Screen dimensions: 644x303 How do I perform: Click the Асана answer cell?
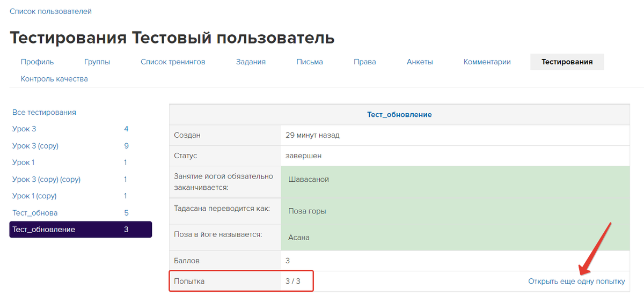pos(455,237)
